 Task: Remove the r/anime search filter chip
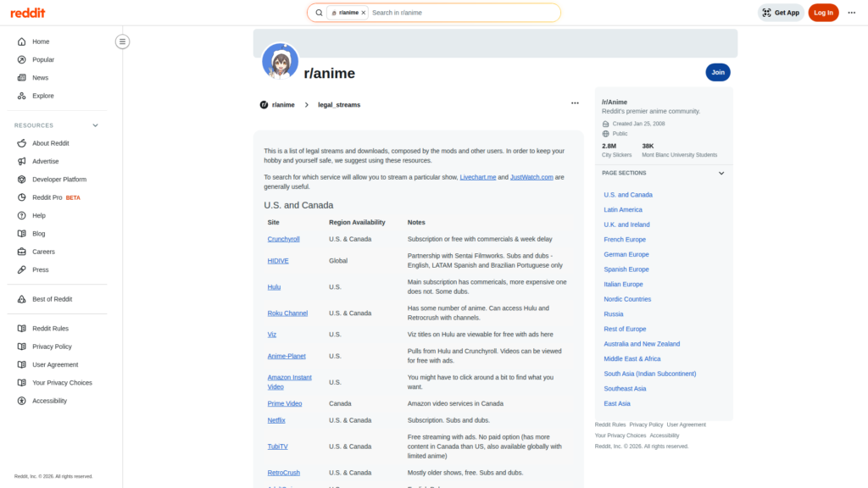point(364,13)
